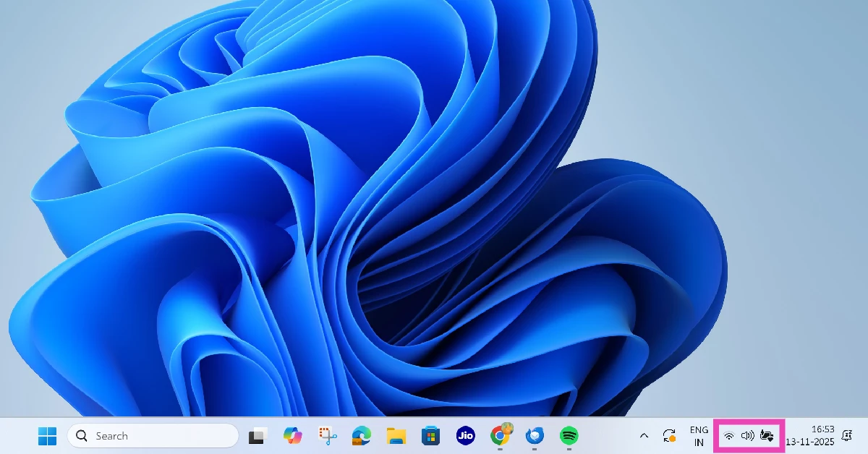Open File Explorer

396,436
